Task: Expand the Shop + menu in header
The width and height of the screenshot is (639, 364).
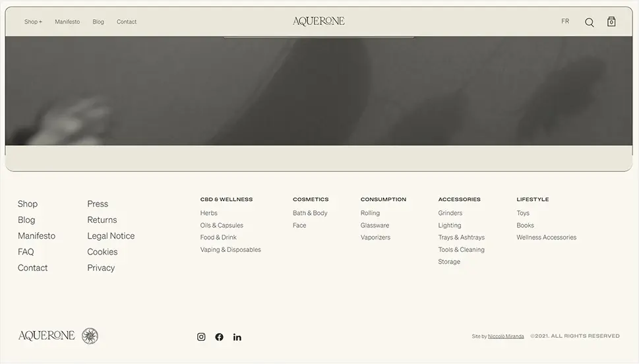Action: coord(33,22)
